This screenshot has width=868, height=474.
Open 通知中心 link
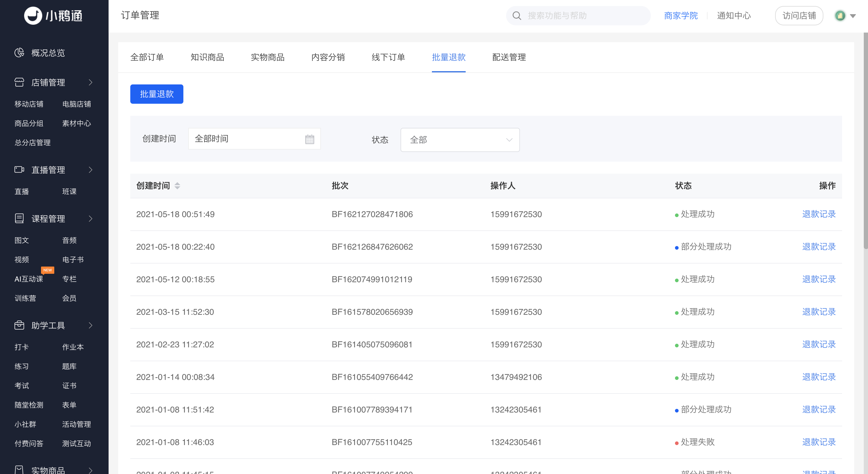(733, 15)
